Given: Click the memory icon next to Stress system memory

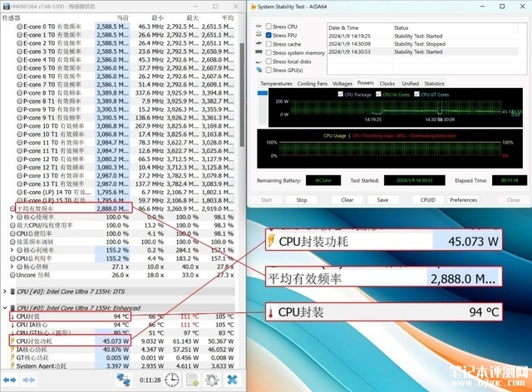Looking at the screenshot, I should [259, 52].
